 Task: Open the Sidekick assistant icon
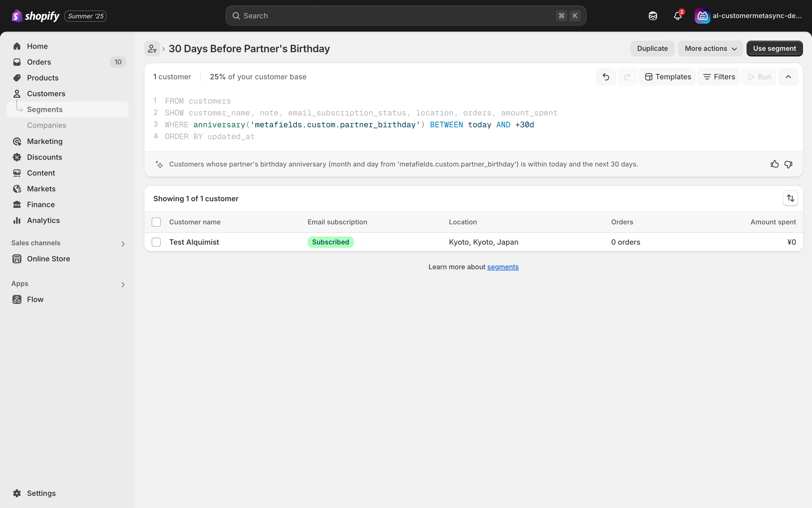click(x=653, y=16)
